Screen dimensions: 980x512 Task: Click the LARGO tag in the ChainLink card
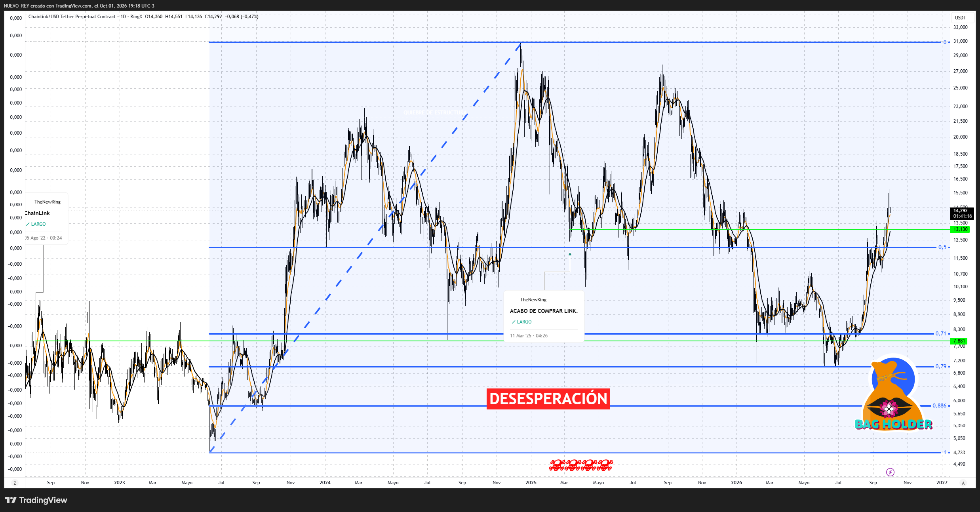pos(36,224)
